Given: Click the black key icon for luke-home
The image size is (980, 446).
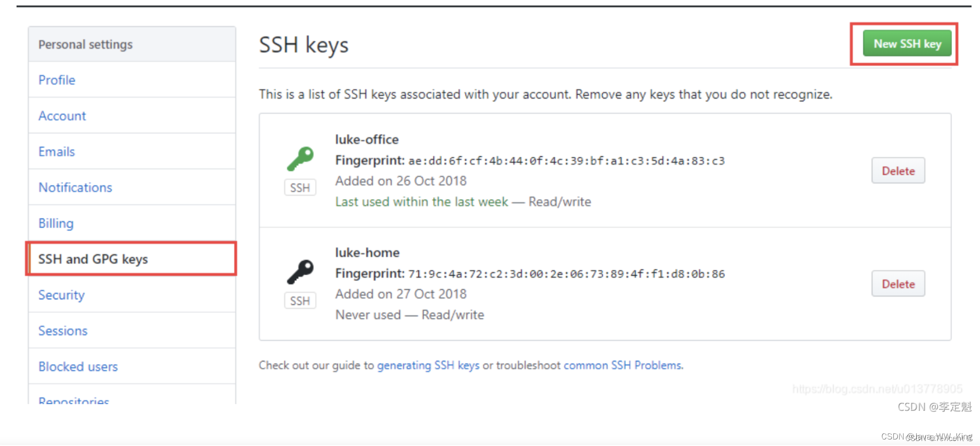Looking at the screenshot, I should [300, 272].
